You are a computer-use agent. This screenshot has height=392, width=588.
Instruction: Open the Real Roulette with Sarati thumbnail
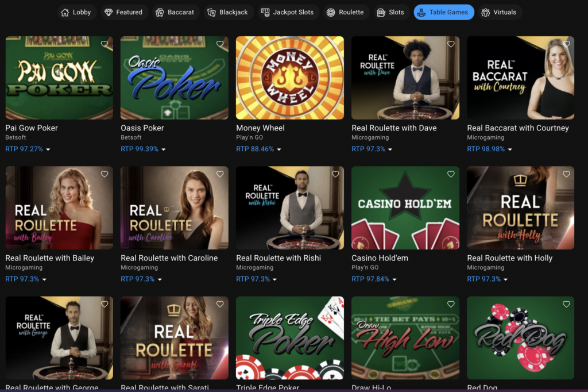(175, 338)
